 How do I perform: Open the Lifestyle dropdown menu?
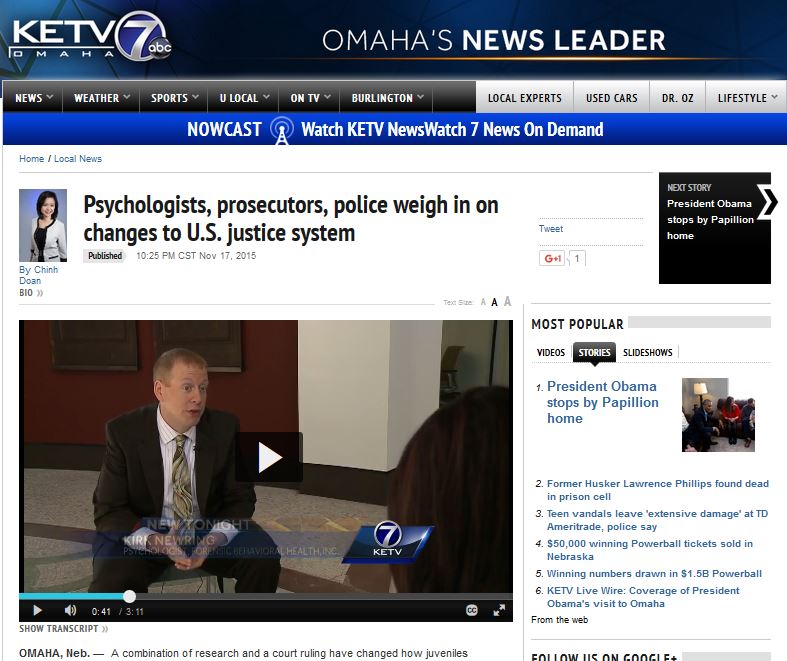[x=747, y=98]
